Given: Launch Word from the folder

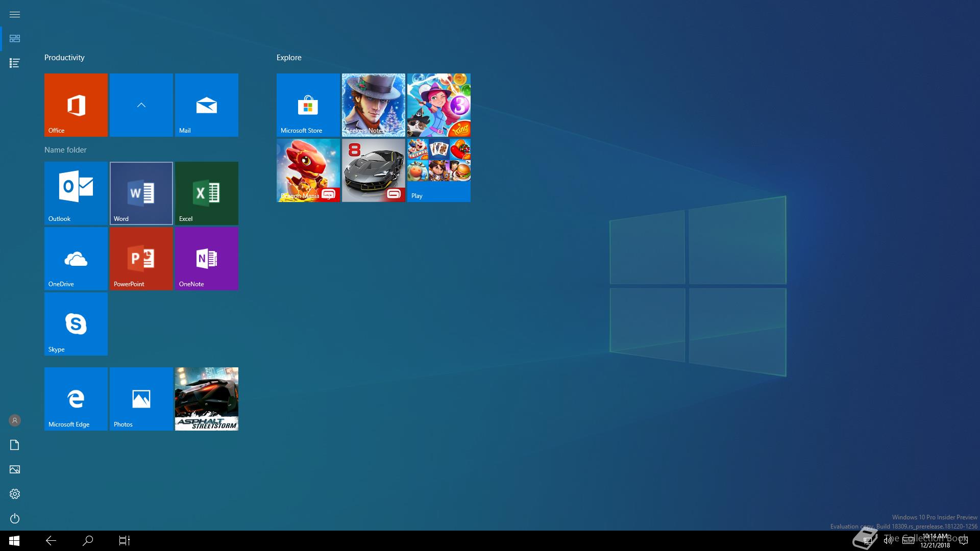Looking at the screenshot, I should click(x=141, y=193).
